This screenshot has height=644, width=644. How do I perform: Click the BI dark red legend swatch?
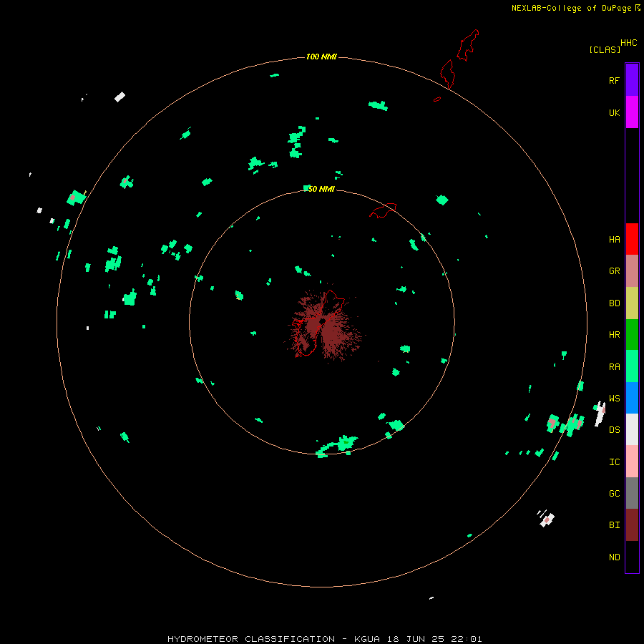click(632, 525)
